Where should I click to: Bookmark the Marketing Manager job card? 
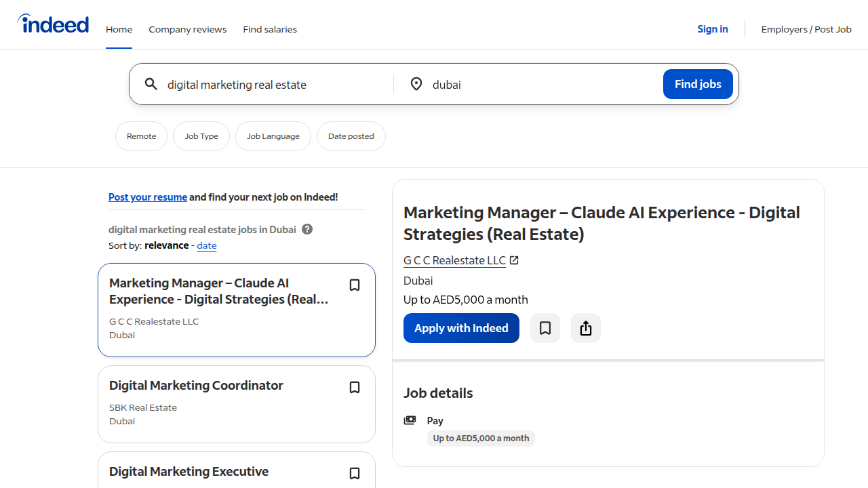coord(355,285)
